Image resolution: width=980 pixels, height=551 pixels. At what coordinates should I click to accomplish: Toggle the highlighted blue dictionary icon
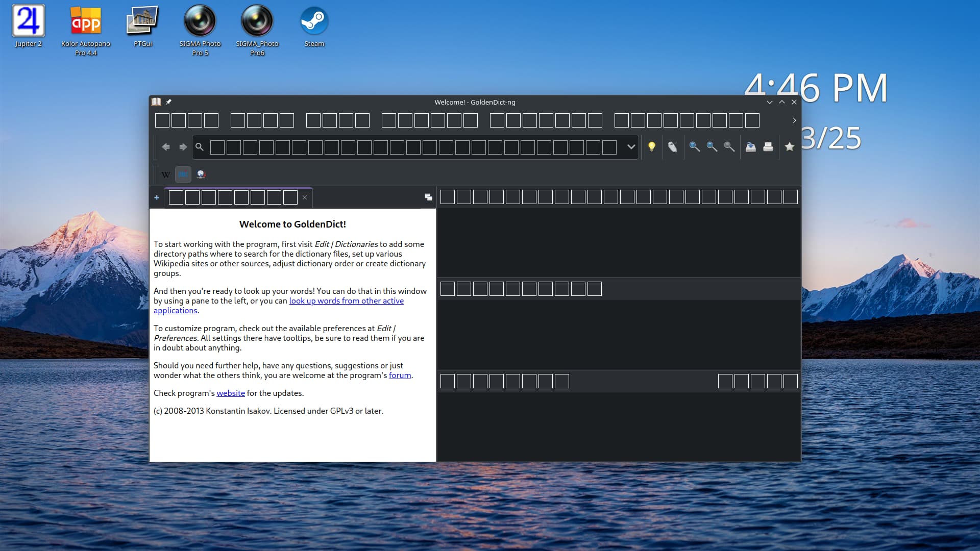183,174
